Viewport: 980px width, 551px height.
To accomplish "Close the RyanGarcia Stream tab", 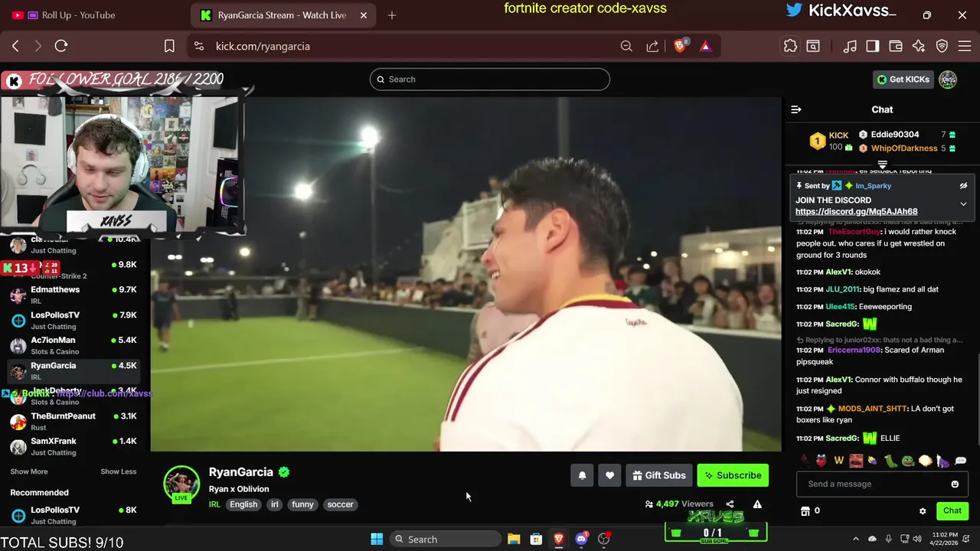I will (364, 15).
